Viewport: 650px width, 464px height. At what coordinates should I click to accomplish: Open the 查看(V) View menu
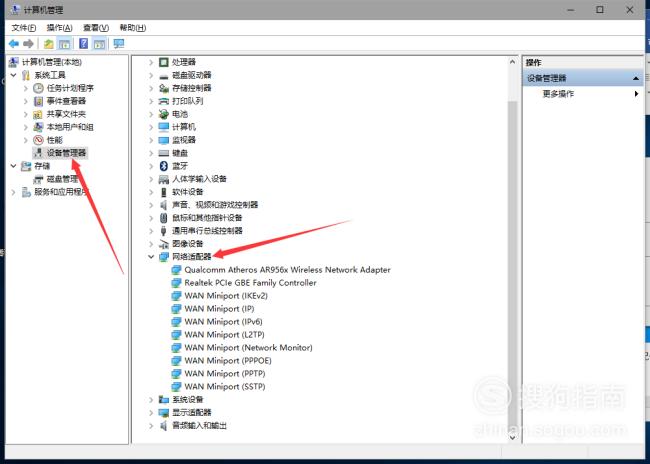point(96,28)
